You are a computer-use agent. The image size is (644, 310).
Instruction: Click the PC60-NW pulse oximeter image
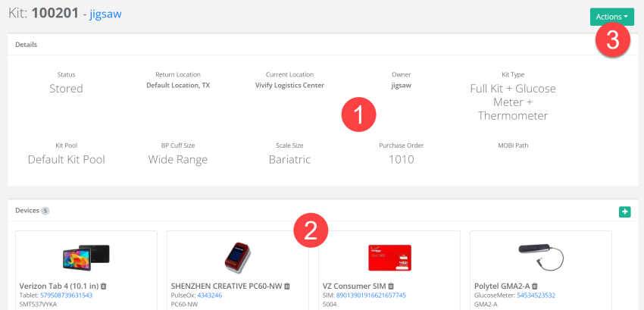point(237,258)
